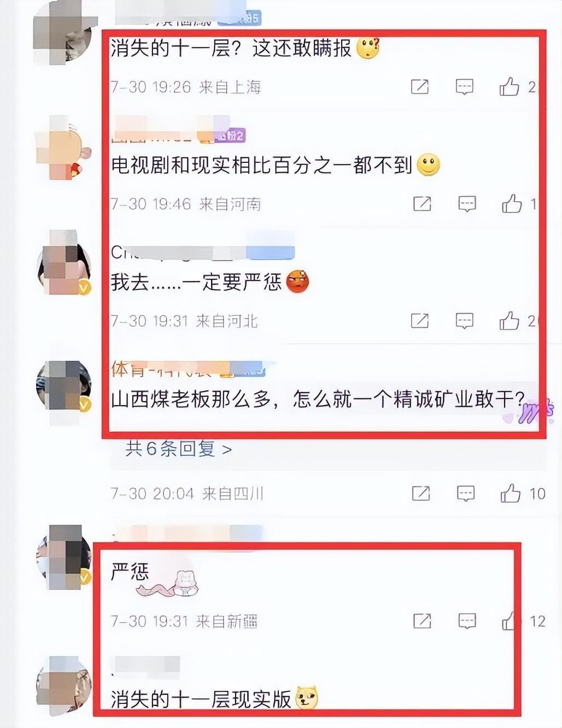562x728 pixels.
Task: Open username above 电视剧和现实相比 comment
Action: 178,134
